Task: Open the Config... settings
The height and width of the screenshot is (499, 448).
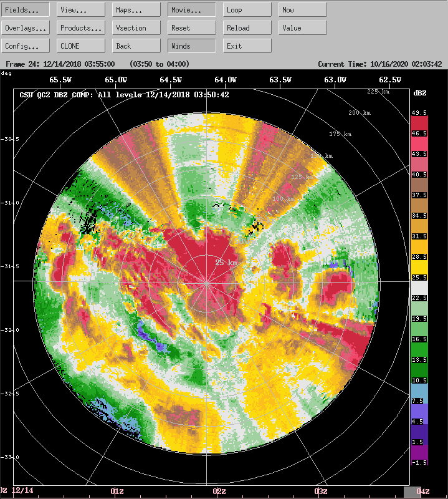Action: (25, 46)
